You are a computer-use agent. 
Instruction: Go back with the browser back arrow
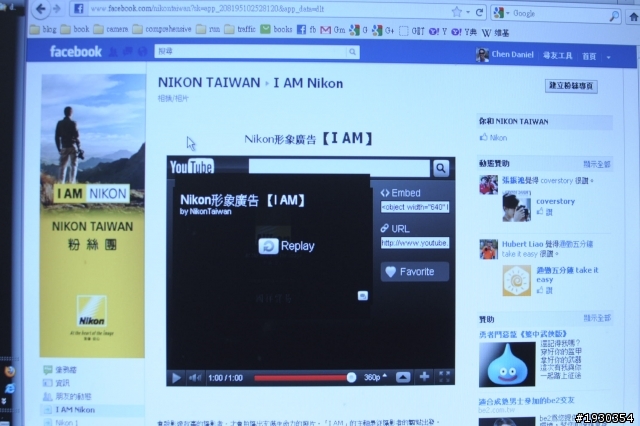click(x=40, y=9)
